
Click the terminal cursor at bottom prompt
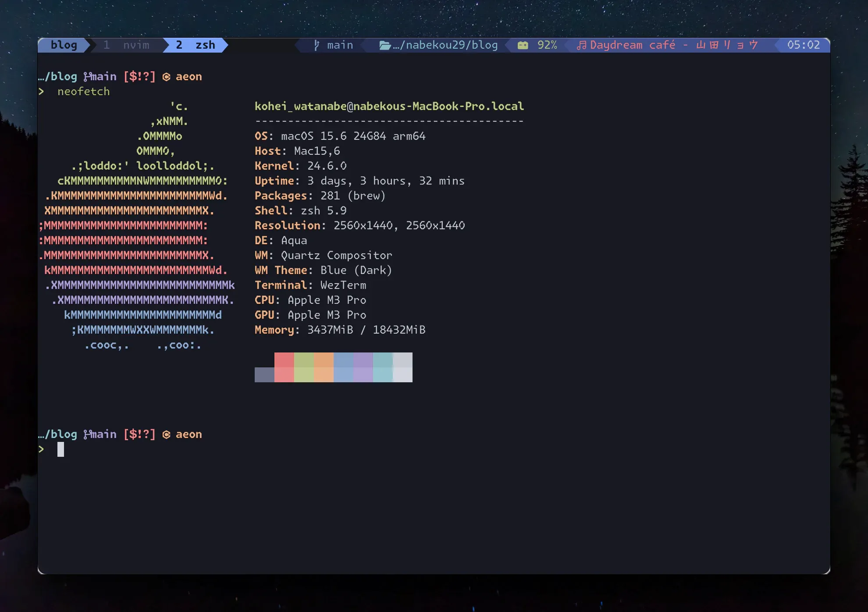tap(60, 449)
